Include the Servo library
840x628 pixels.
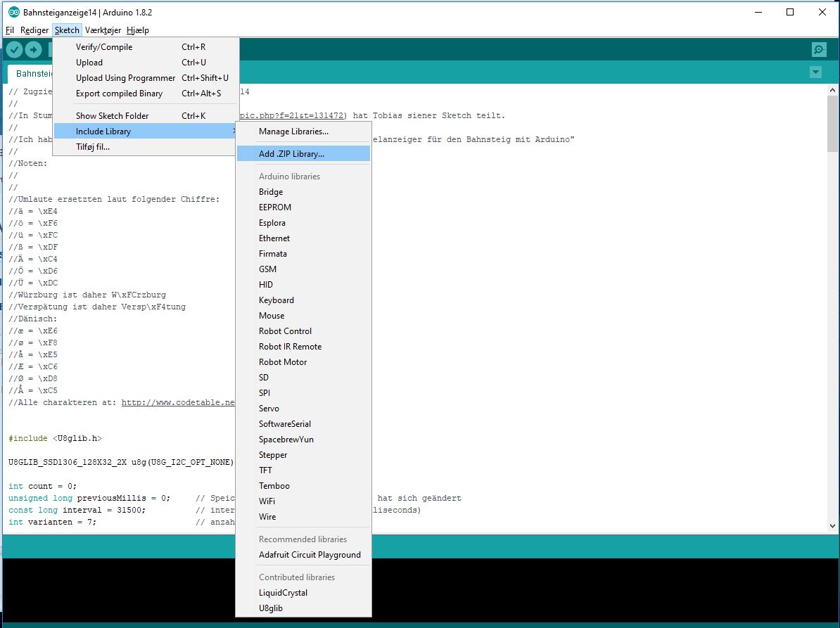tap(303, 409)
